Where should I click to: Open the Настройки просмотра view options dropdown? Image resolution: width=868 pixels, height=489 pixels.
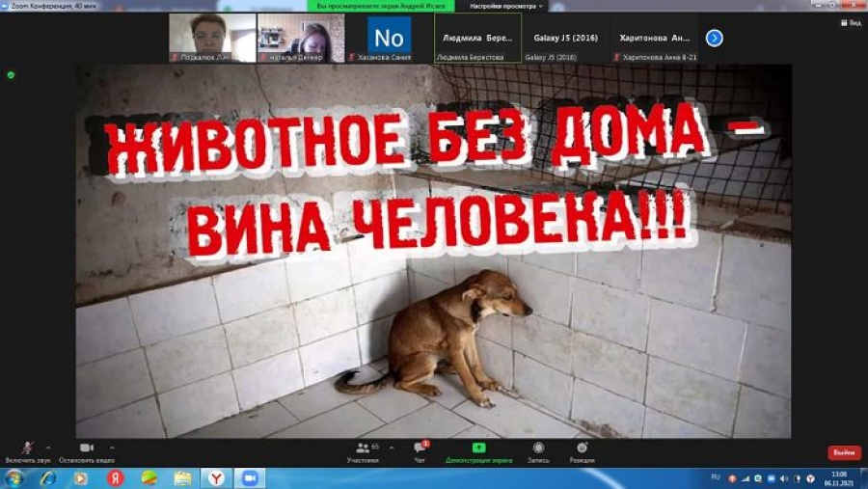point(506,6)
